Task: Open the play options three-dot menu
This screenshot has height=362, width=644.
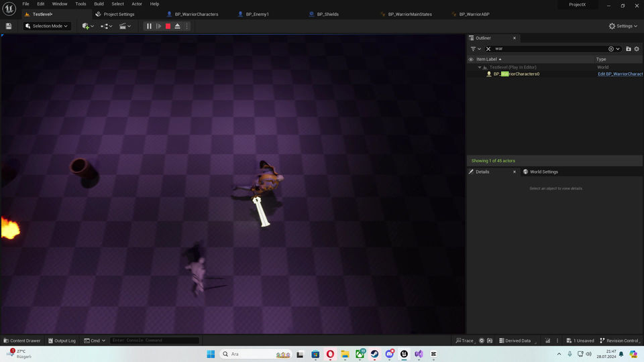Action: 187,26
